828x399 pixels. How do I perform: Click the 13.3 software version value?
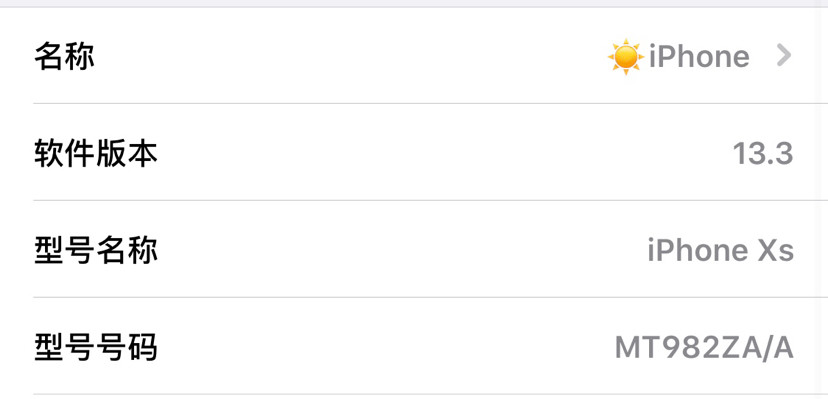(x=763, y=154)
